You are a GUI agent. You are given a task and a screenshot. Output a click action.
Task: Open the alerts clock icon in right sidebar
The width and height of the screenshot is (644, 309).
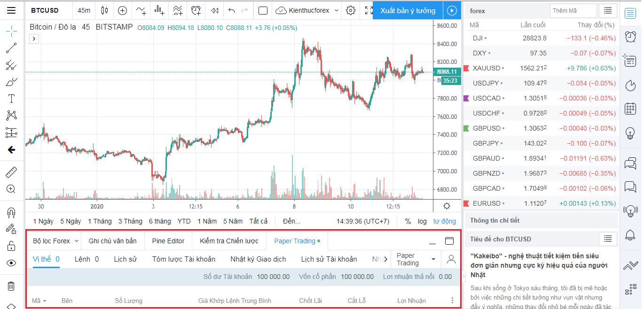[630, 37]
